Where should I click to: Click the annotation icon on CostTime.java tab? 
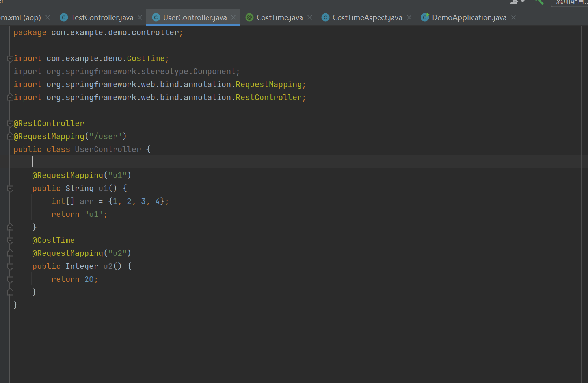tap(249, 17)
